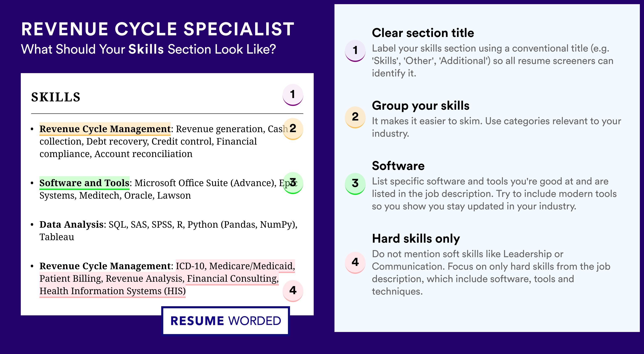This screenshot has height=354, width=644.
Task: Click the Clear section title heading
Action: pyautogui.click(x=423, y=33)
